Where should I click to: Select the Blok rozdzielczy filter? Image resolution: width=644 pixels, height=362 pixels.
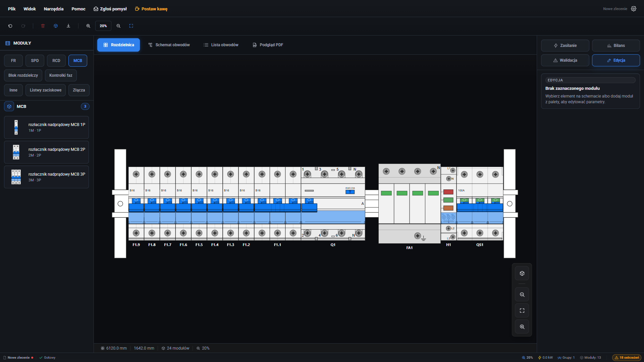click(23, 75)
